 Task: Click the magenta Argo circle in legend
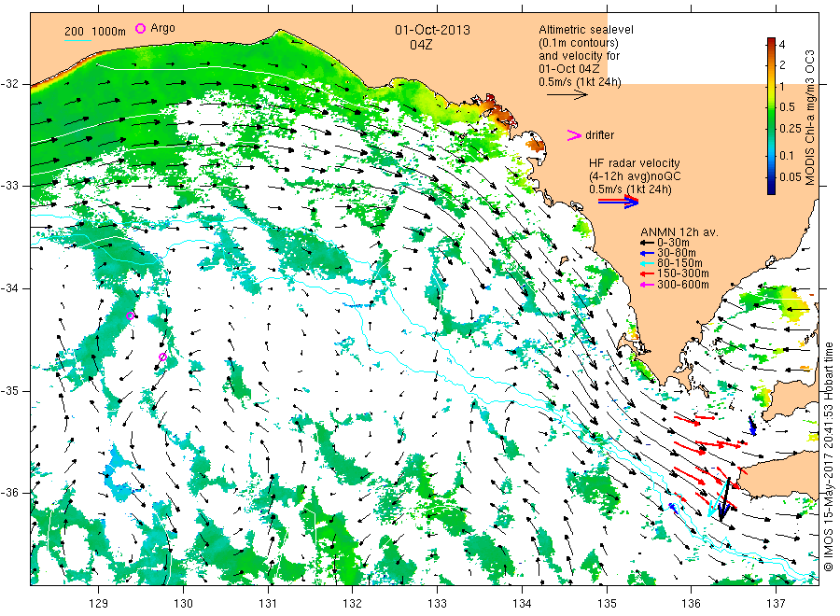tap(140, 28)
